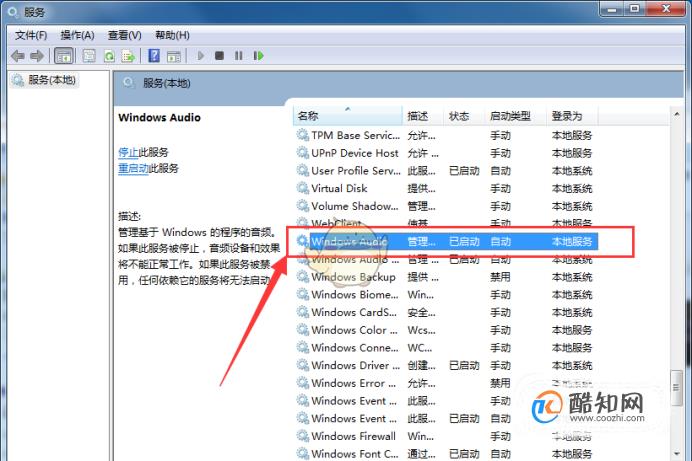Refresh the services list toolbar icon
Screen dimensions: 692x461
pos(109,56)
